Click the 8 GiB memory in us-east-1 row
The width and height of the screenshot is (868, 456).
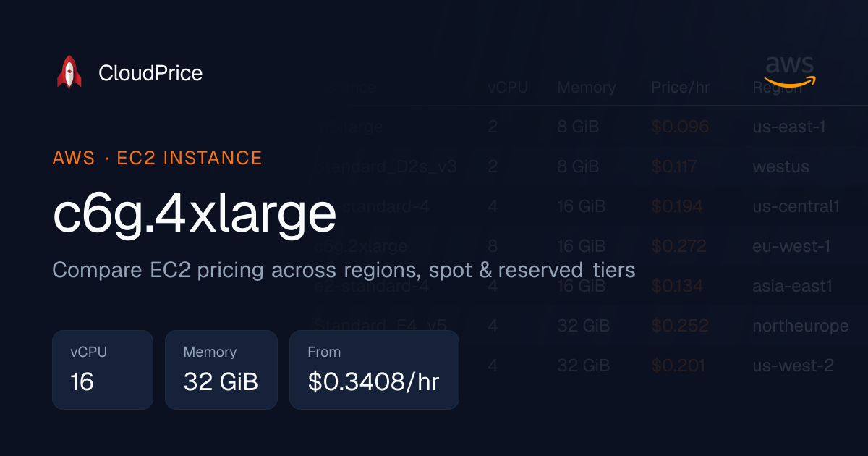coord(578,127)
